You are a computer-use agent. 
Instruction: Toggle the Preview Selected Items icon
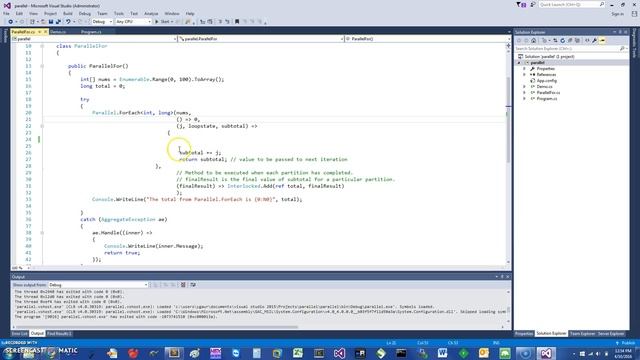click(602, 40)
